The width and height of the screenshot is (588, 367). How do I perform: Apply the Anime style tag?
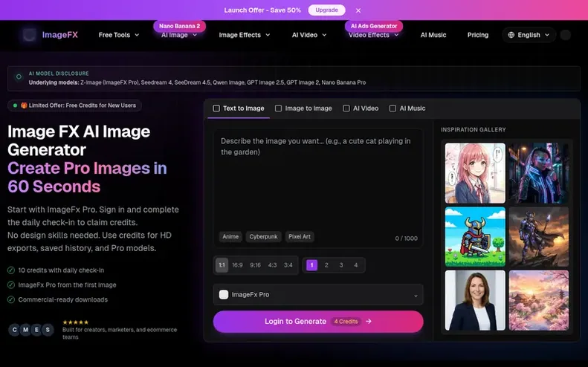coord(230,236)
